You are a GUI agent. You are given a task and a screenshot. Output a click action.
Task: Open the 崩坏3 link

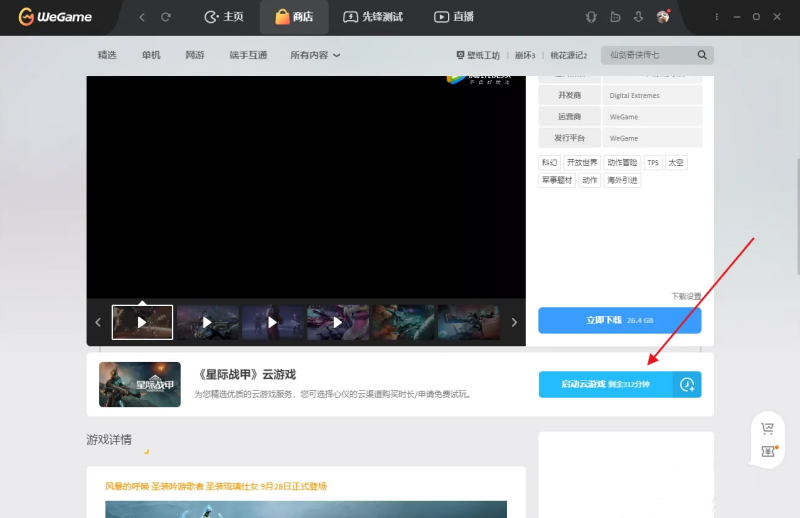click(x=525, y=55)
